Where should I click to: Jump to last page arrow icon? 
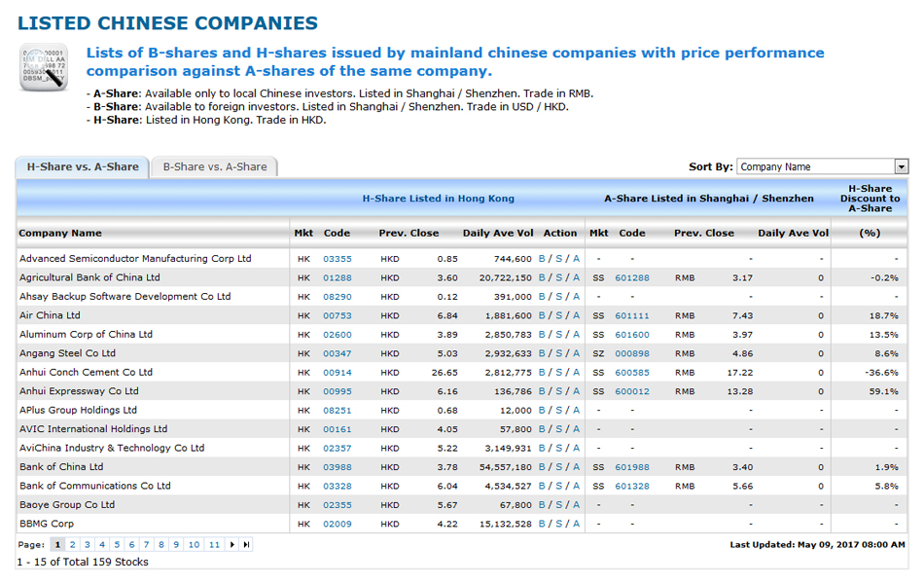pos(246,544)
